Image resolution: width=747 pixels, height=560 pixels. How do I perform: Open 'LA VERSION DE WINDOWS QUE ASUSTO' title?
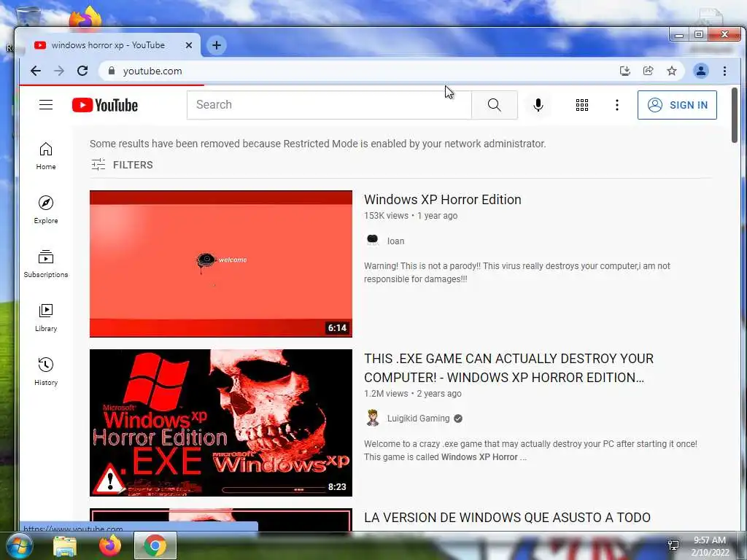[x=508, y=518]
